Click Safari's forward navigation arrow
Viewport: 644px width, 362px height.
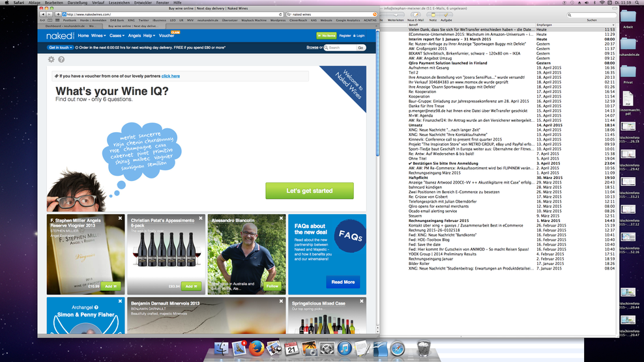click(x=49, y=14)
